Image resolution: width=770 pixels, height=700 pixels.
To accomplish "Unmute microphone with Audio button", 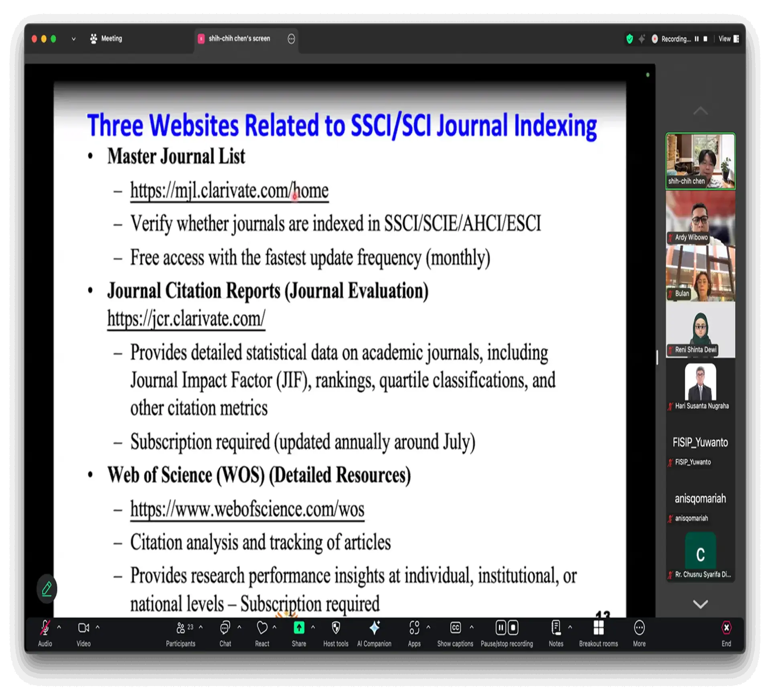I will 45,628.
